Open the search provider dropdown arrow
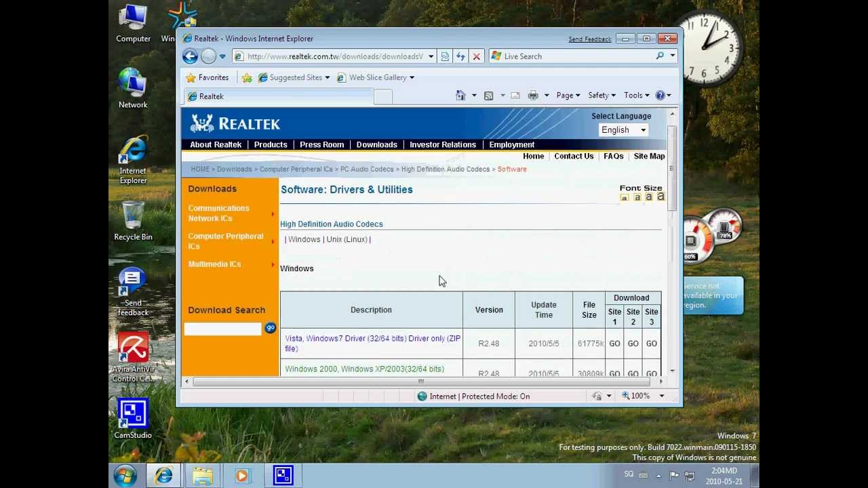This screenshot has width=868, height=488. 673,56
